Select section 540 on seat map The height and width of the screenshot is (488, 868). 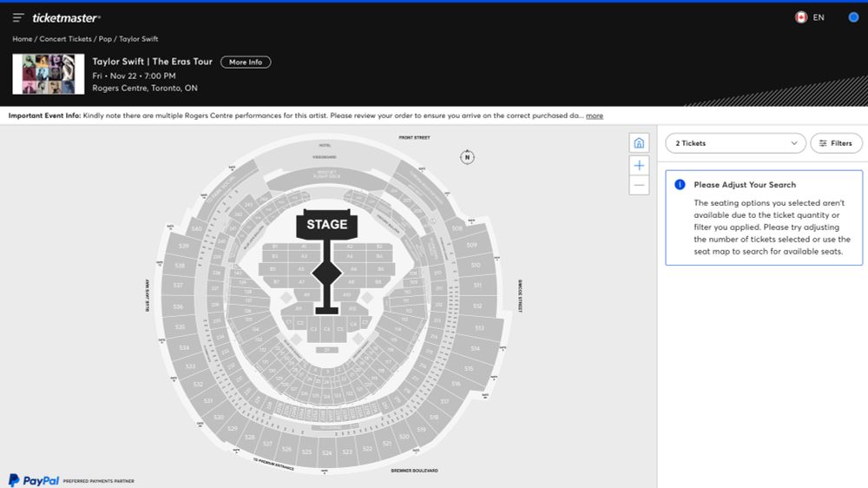pyautogui.click(x=196, y=228)
